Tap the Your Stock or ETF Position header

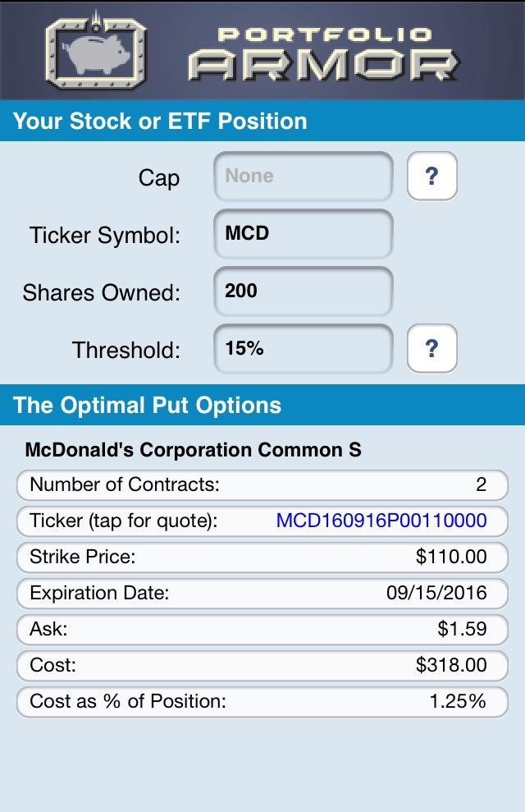point(262,121)
